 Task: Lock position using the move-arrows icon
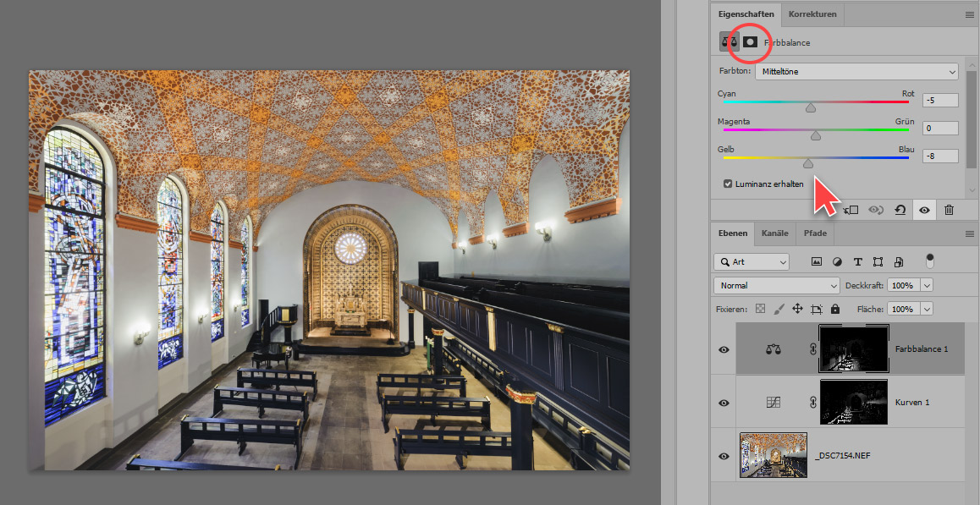pos(797,310)
